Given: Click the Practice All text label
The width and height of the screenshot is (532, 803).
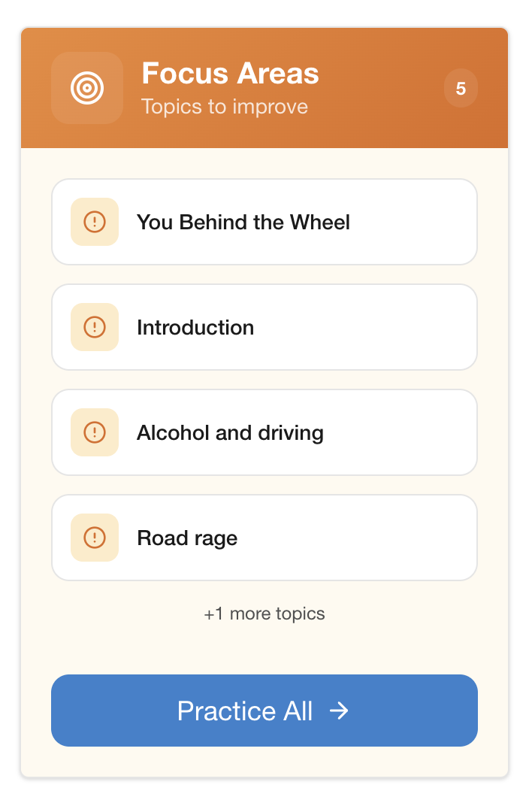Looking at the screenshot, I should pos(245,711).
